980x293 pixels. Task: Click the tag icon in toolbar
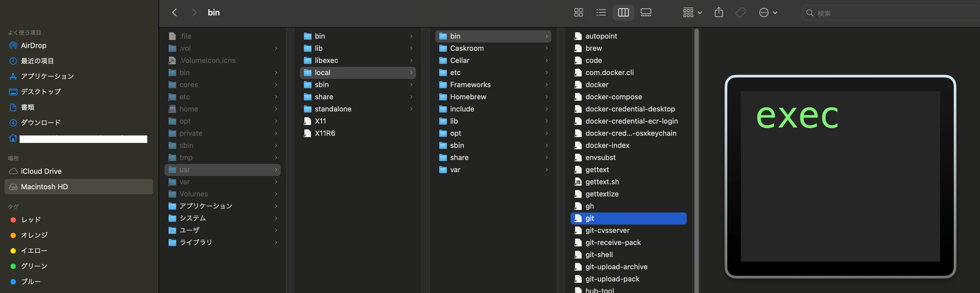pos(740,12)
